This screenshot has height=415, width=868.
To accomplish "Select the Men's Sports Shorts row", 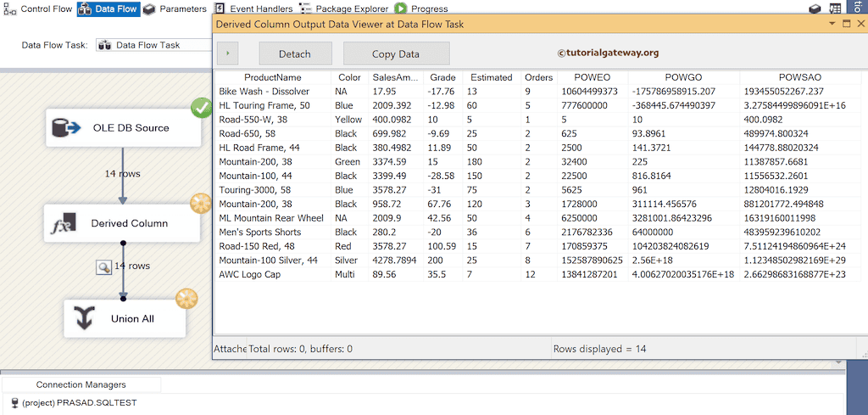I will click(x=537, y=233).
